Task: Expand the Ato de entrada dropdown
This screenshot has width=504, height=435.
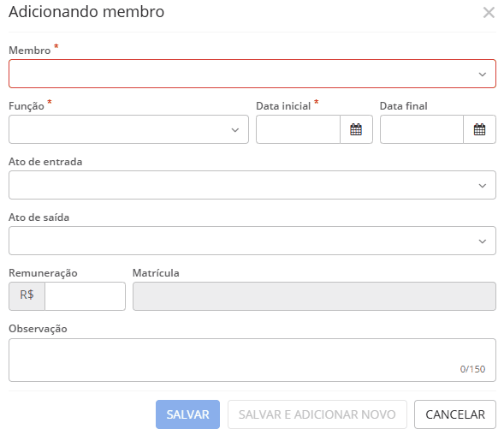Action: [252, 185]
